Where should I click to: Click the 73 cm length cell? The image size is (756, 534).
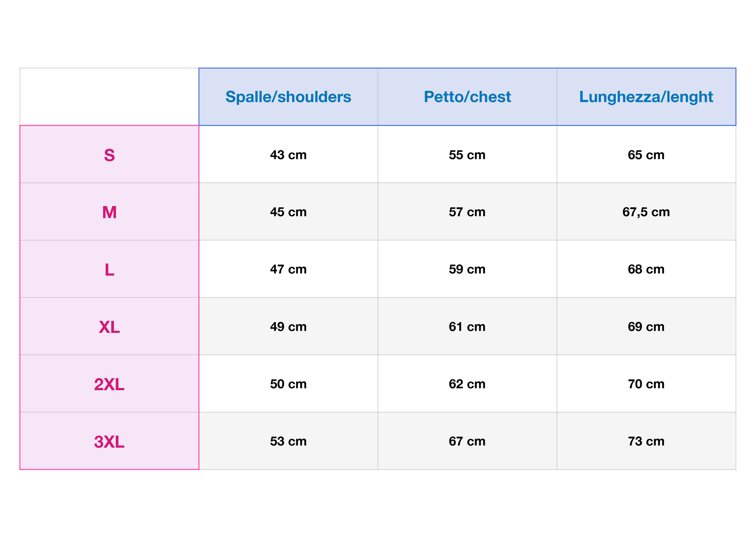pyautogui.click(x=646, y=442)
